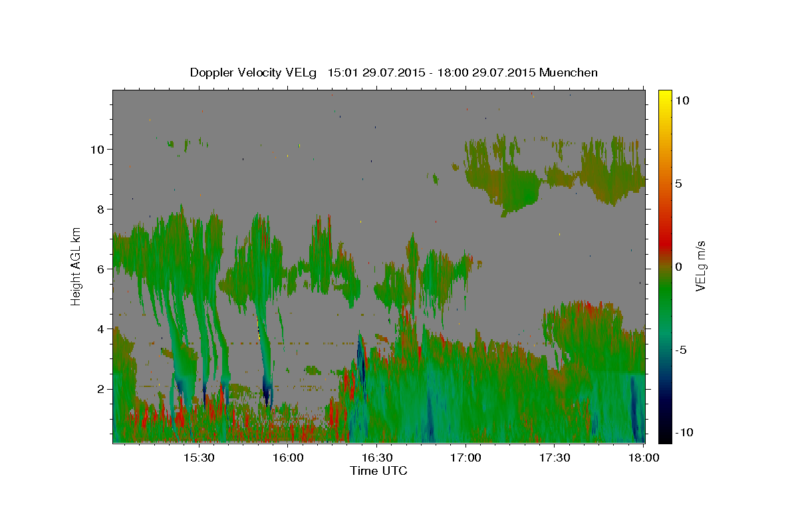This screenshot has width=798, height=532.
Task: Click the colorbar value -10
Action: point(684,433)
